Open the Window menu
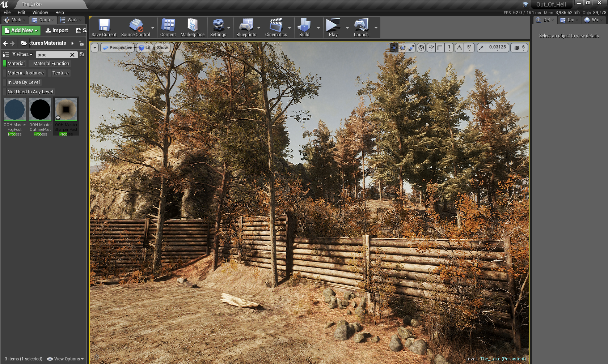608x364 pixels. [40, 12]
